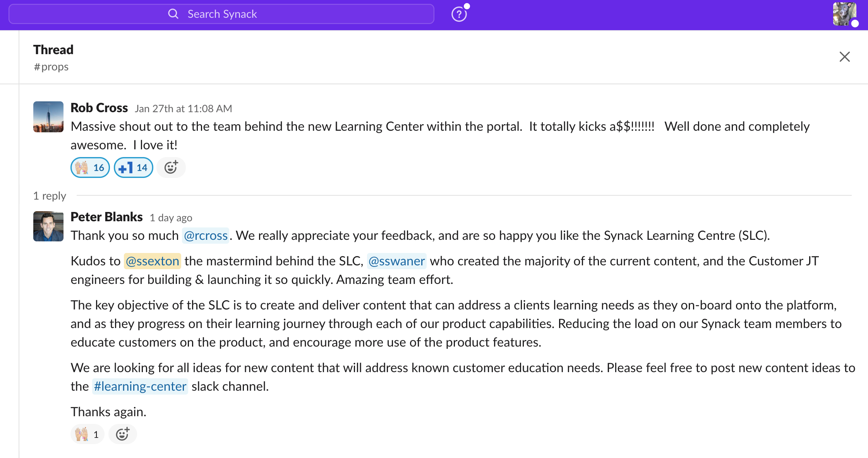Focus the Search Synack field

pos(221,14)
